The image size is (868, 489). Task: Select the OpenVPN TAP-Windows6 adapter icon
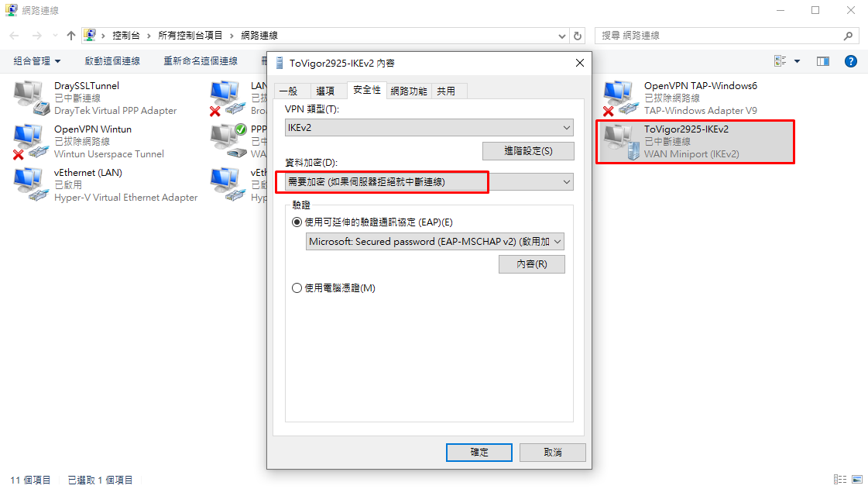point(620,98)
